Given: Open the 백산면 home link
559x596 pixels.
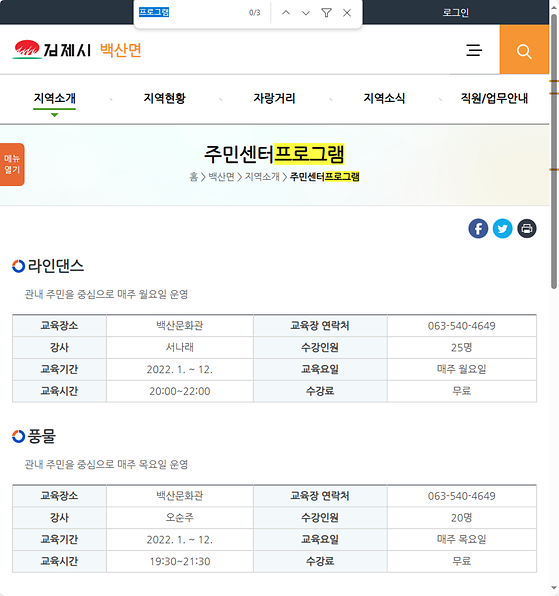Looking at the screenshot, I should pos(120,50).
